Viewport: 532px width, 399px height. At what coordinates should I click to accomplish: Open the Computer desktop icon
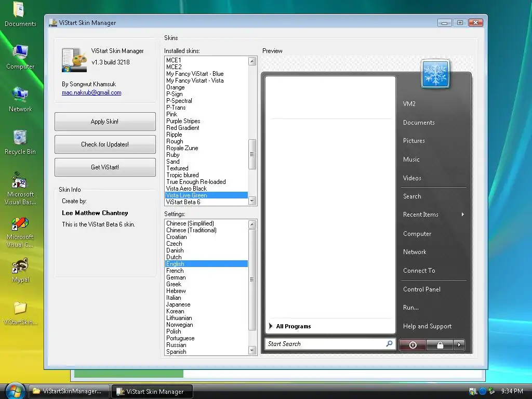click(x=20, y=57)
